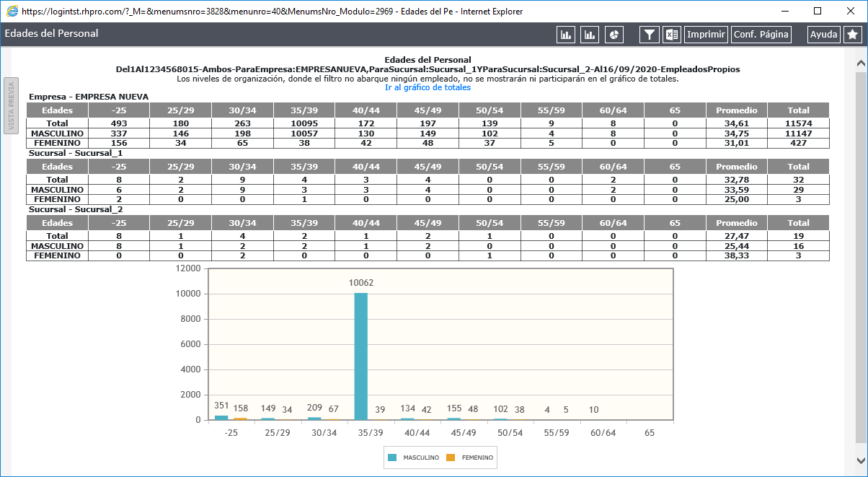The height and width of the screenshot is (477, 868).
Task: Click the 493 cell in the Empresa Total row
Action: (x=119, y=124)
